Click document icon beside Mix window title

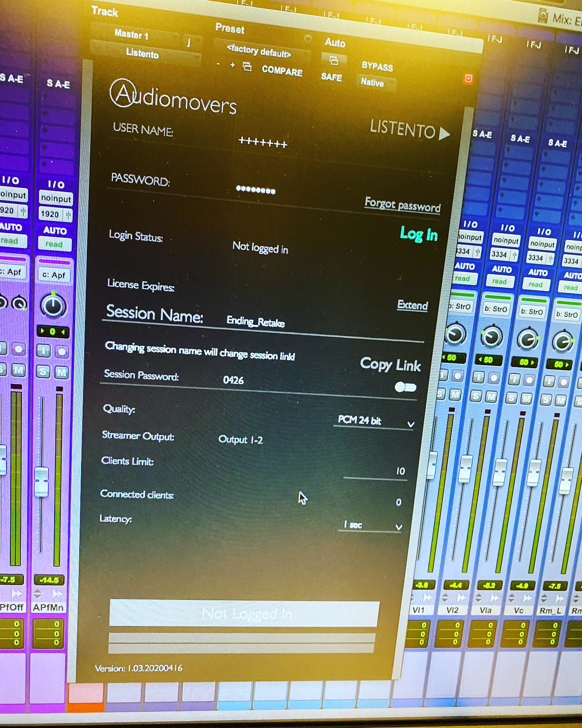[543, 16]
